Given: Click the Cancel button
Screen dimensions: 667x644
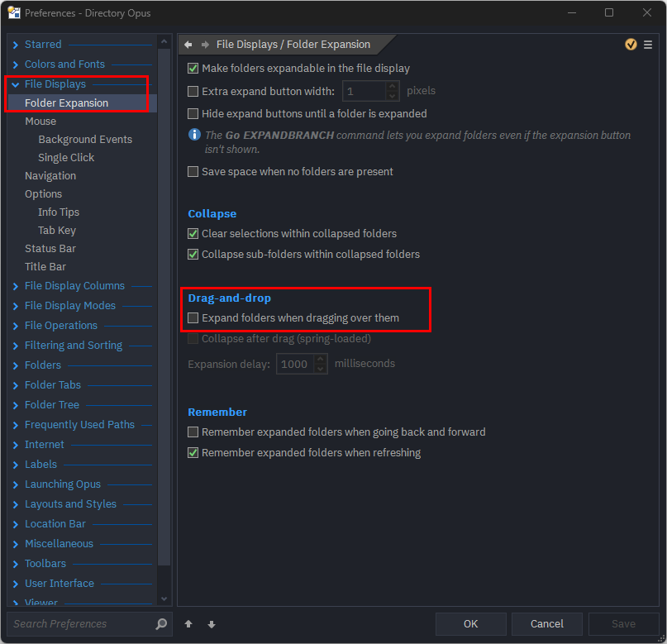Looking at the screenshot, I should click(547, 624).
